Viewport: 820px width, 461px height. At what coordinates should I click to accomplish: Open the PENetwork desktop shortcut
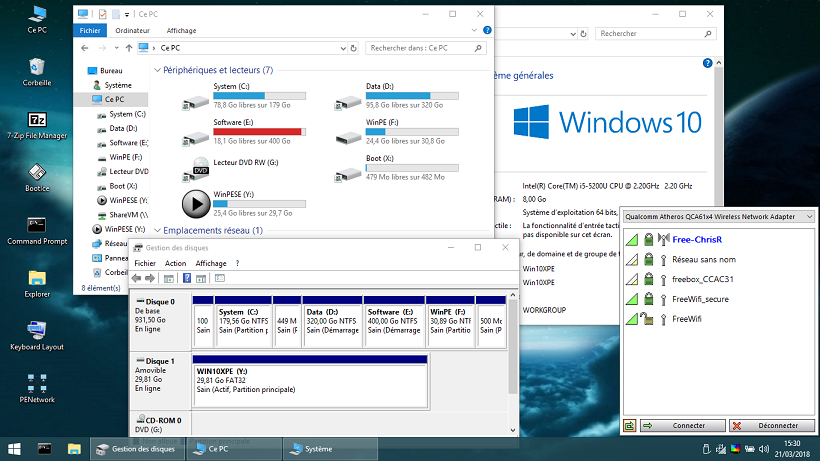pos(37,384)
